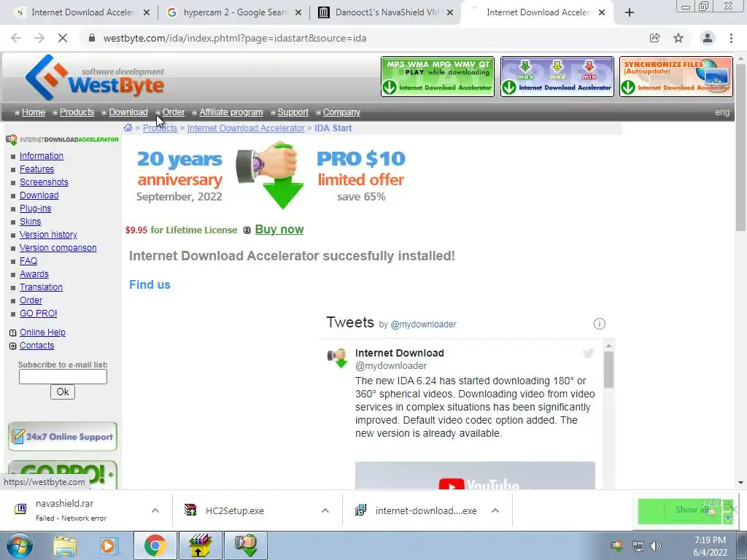747x560 pixels.
Task: Open Chrome three-dot menu
Action: coord(731,38)
